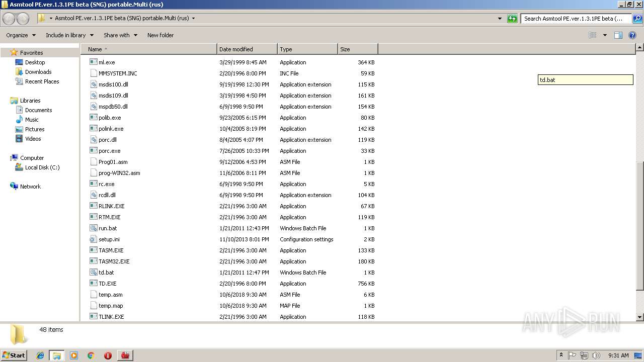The height and width of the screenshot is (362, 644).
Task: Select TD.EXE file name
Action: pos(107,284)
